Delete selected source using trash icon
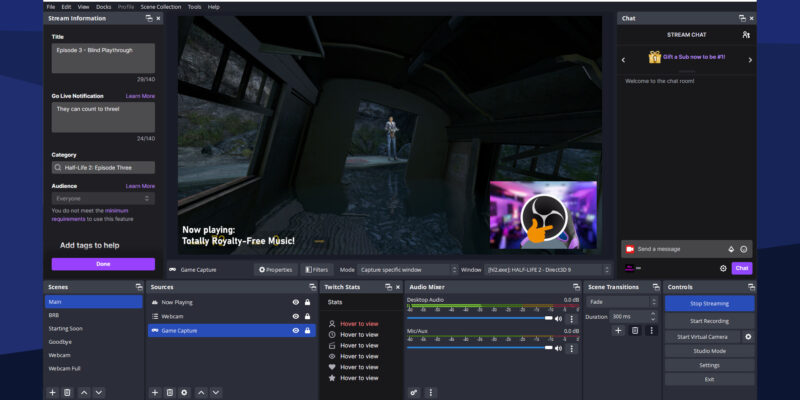The height and width of the screenshot is (400, 800). (170, 392)
